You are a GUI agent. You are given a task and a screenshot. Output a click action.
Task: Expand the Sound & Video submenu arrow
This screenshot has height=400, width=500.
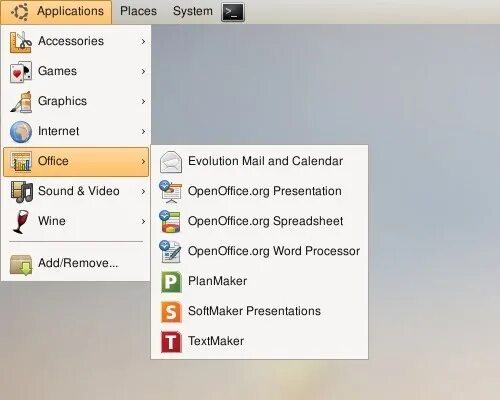coord(143,191)
